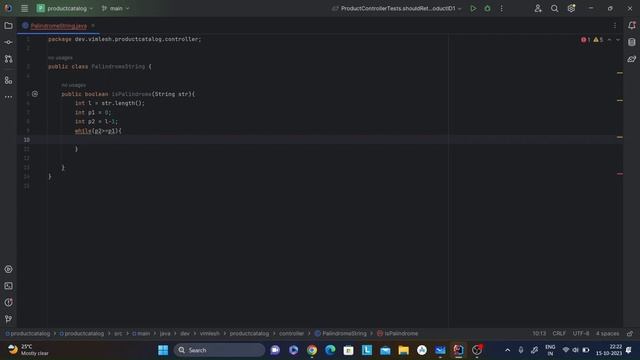The width and height of the screenshot is (640, 360).
Task: Open the AI Assistant tool window on the right sidebar
Action: click(x=631, y=59)
